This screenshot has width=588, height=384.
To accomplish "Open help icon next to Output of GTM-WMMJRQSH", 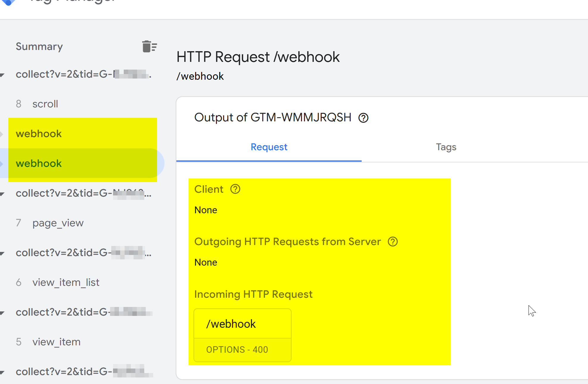I will pyautogui.click(x=363, y=118).
